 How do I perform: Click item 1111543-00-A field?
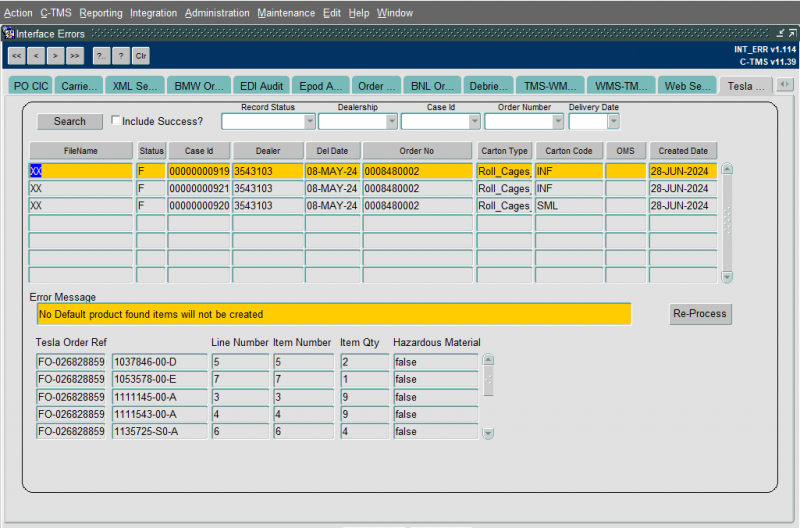160,414
